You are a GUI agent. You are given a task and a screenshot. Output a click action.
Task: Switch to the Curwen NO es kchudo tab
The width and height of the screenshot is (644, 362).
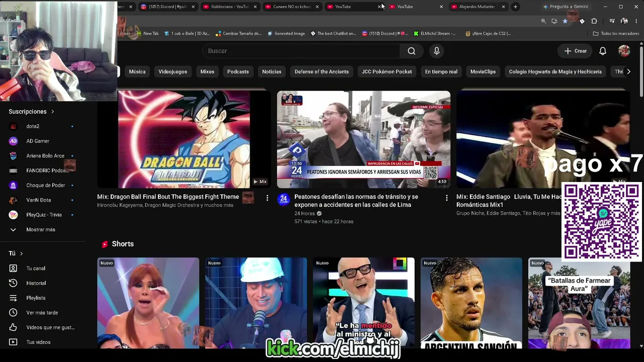point(292,7)
